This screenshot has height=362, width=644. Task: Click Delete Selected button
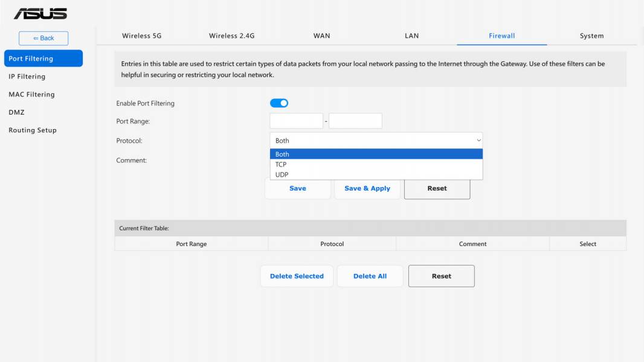click(297, 276)
